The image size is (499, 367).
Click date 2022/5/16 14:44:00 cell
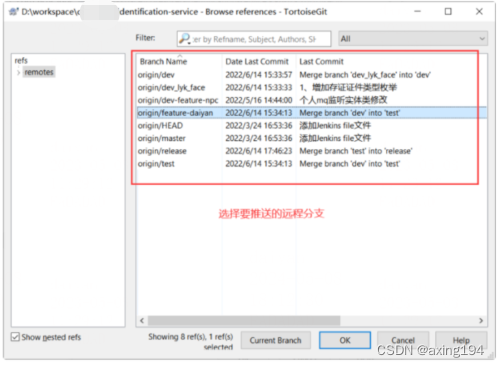pyautogui.click(x=259, y=100)
